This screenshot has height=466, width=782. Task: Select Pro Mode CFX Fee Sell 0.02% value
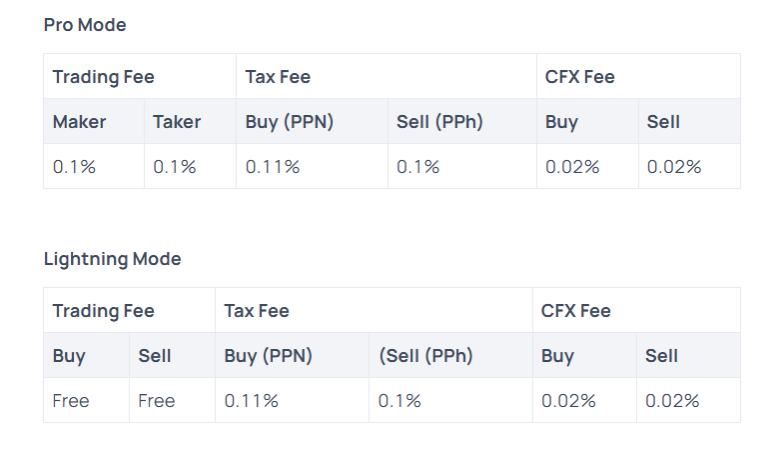pos(674,167)
